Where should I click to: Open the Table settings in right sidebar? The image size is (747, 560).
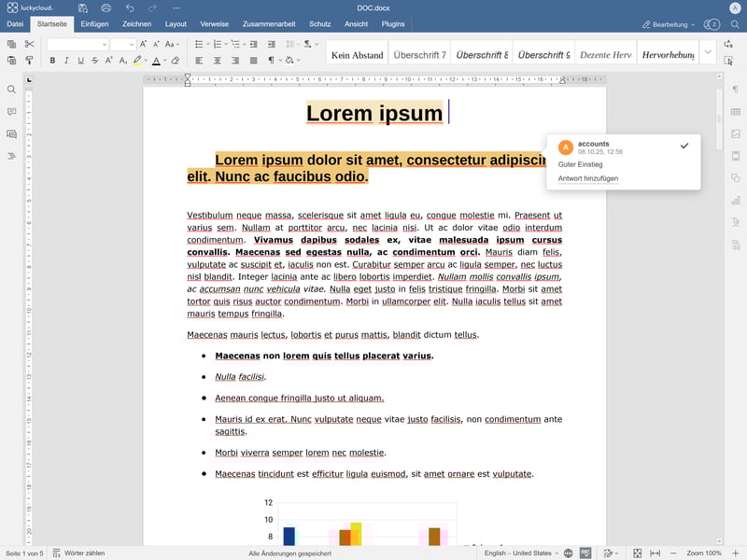point(736,112)
